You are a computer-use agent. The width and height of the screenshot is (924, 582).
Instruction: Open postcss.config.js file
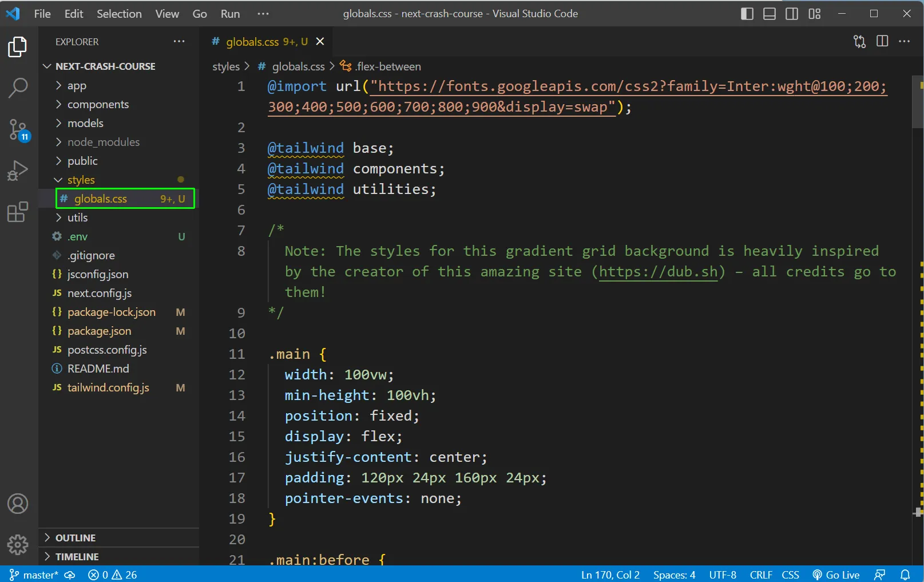pos(119,350)
